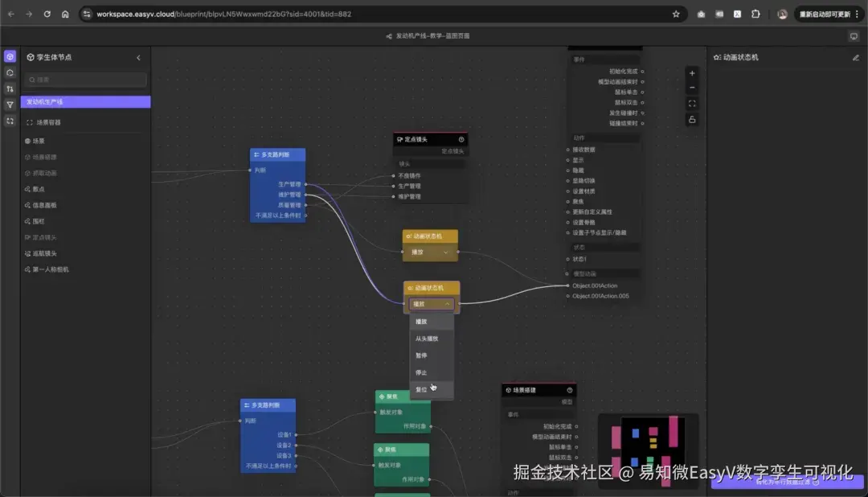The height and width of the screenshot is (497, 868).
Task: Go forward in the browser
Action: pyautogui.click(x=29, y=14)
